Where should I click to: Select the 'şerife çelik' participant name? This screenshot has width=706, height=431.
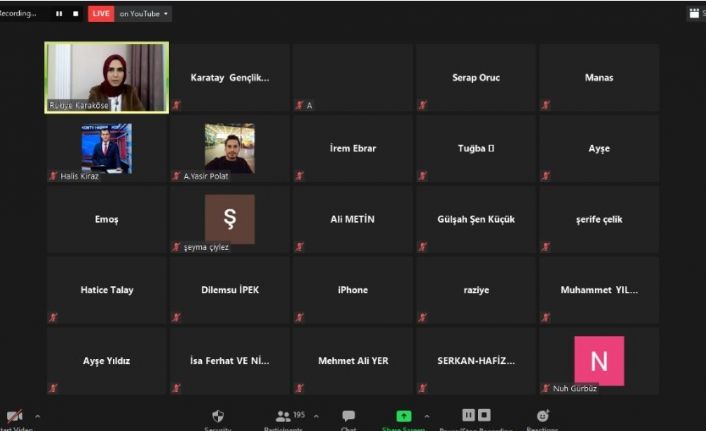click(x=599, y=219)
